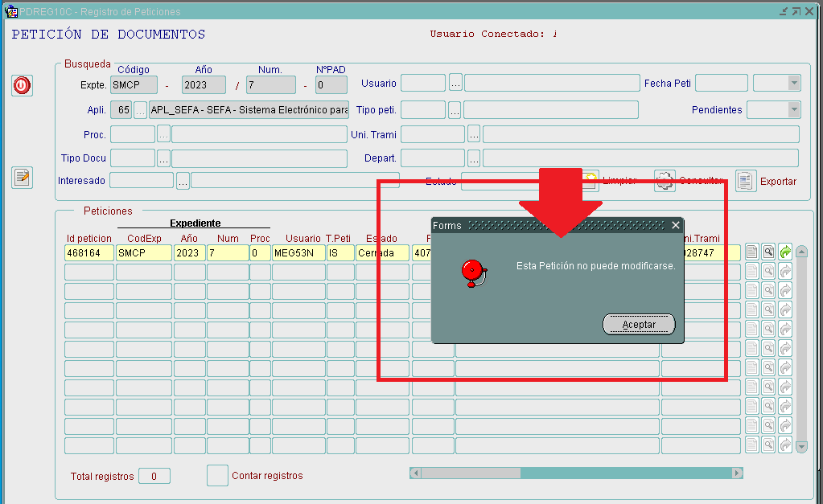
Task: Close the Forms dialog with X
Action: tap(676, 226)
